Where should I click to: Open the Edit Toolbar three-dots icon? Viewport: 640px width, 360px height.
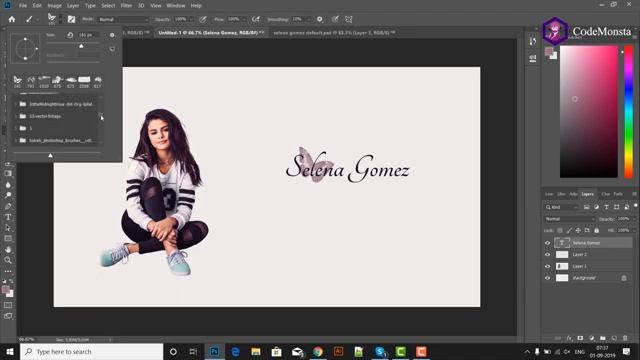pyautogui.click(x=8, y=271)
